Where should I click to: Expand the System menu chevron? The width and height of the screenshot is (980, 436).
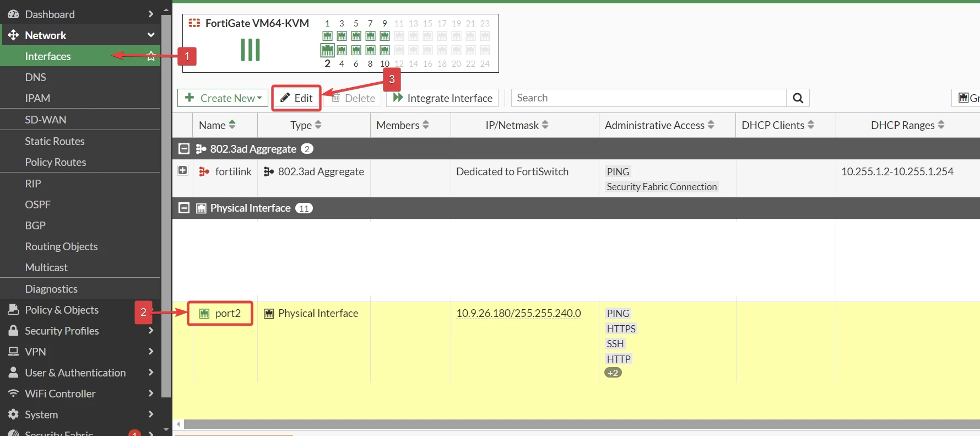tap(151, 415)
